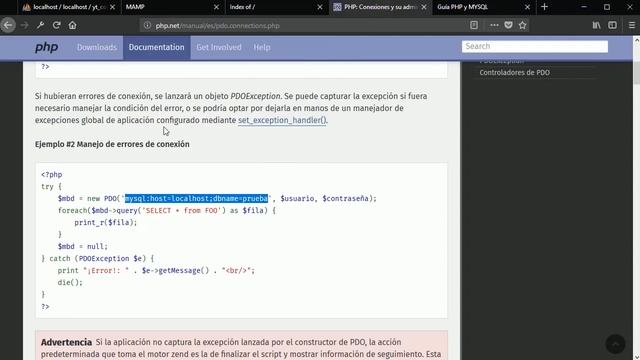Click highlighted mysql:host=localhost;dbname=prueba text
This screenshot has width=640, height=360.
[196, 198]
